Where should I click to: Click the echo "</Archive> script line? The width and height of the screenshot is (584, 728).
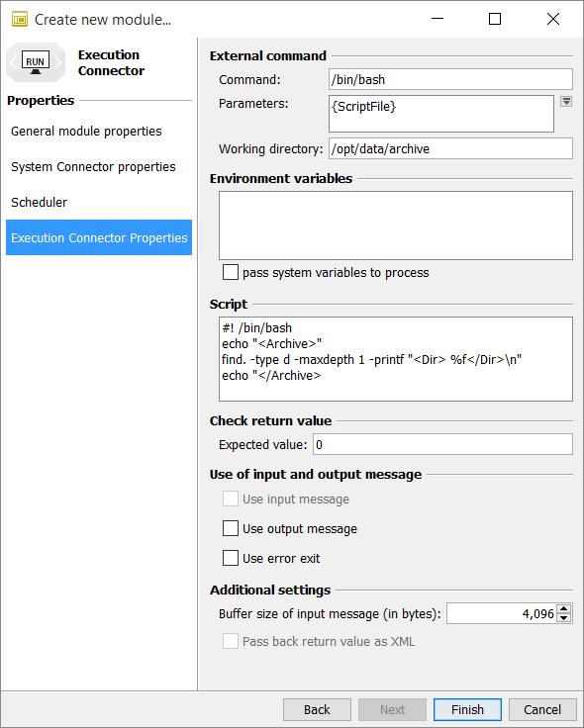point(271,376)
